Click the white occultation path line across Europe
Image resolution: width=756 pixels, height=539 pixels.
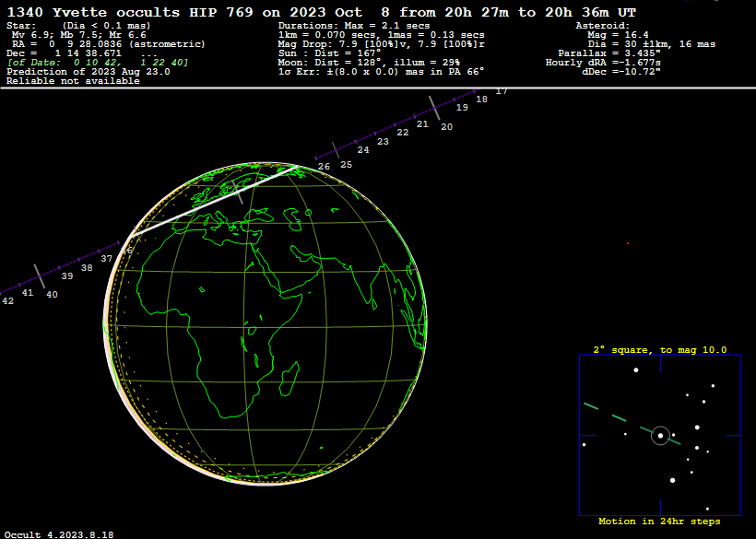[214, 201]
